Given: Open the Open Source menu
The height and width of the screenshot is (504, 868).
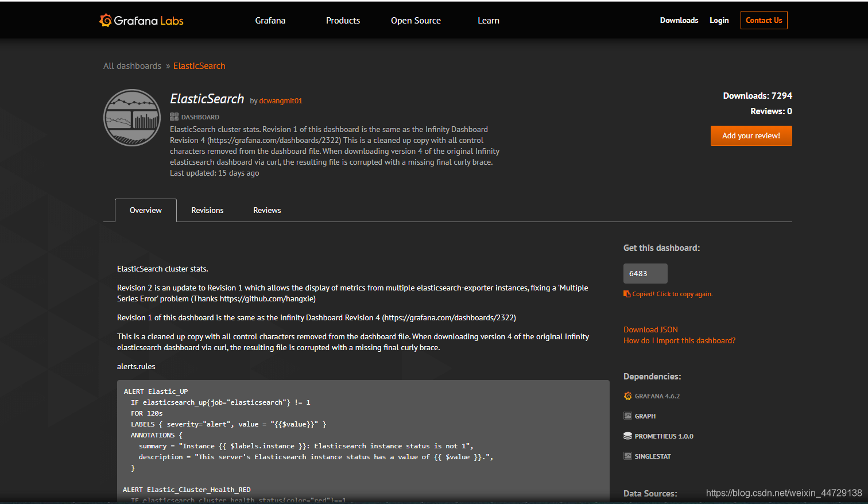Looking at the screenshot, I should coord(416,21).
